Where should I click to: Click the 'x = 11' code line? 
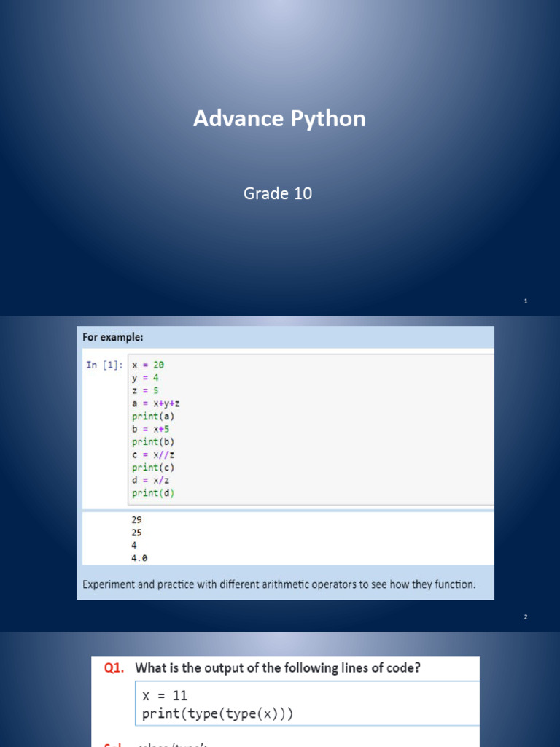tap(165, 696)
